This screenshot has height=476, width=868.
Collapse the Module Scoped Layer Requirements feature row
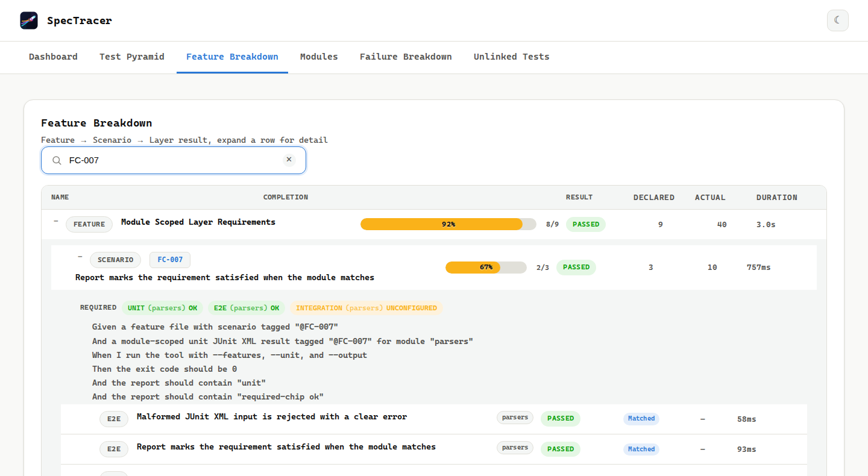click(x=56, y=222)
